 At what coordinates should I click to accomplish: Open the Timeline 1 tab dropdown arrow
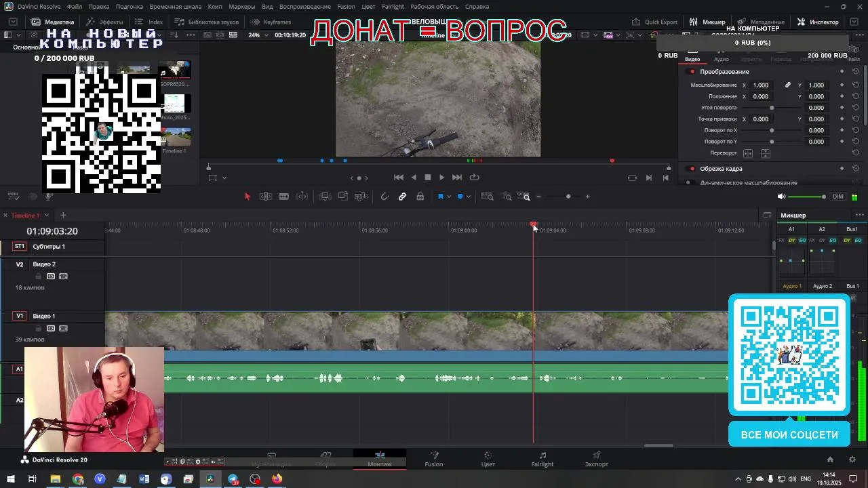(47, 216)
